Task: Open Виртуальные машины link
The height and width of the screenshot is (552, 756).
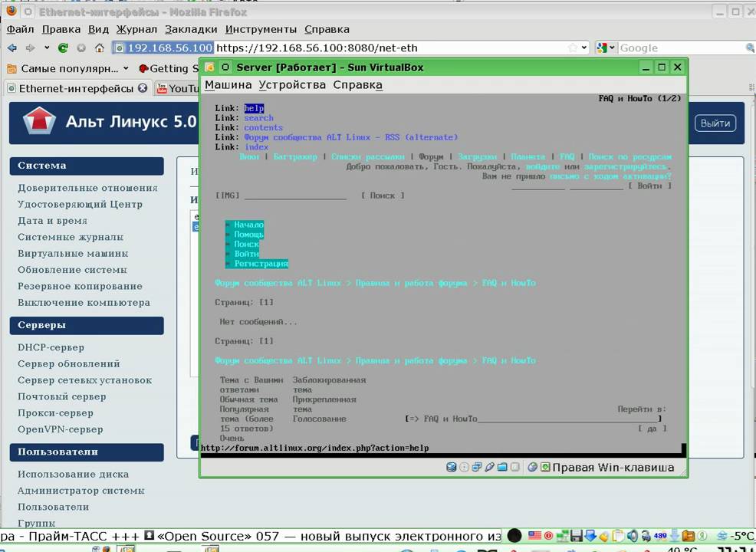Action: click(x=73, y=254)
